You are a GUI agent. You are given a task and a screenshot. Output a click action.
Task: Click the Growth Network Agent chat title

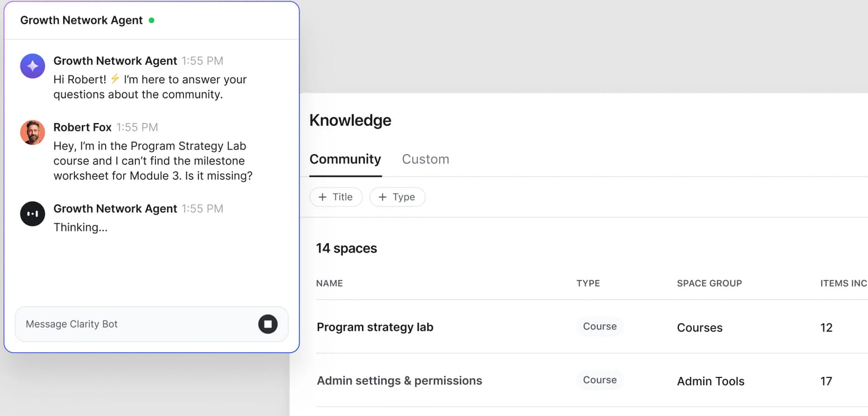tap(82, 20)
